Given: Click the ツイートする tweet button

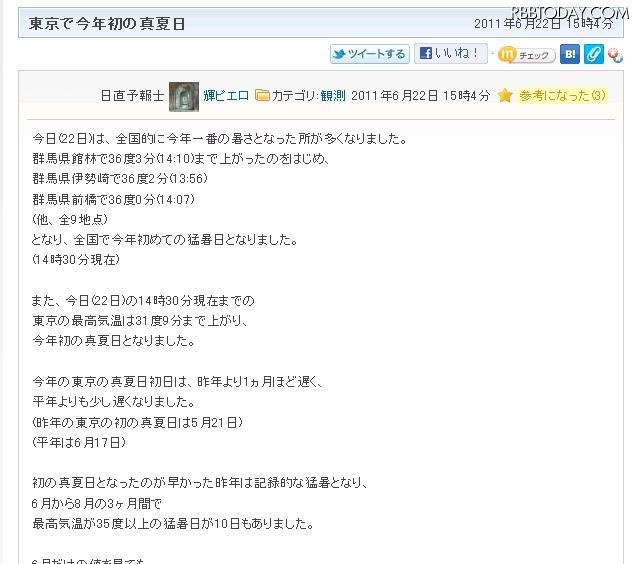Looking at the screenshot, I should (x=370, y=54).
